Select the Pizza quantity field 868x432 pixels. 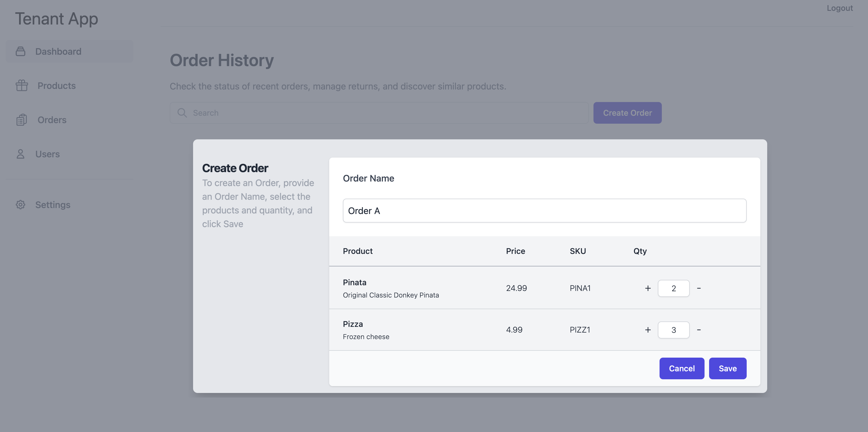(673, 330)
